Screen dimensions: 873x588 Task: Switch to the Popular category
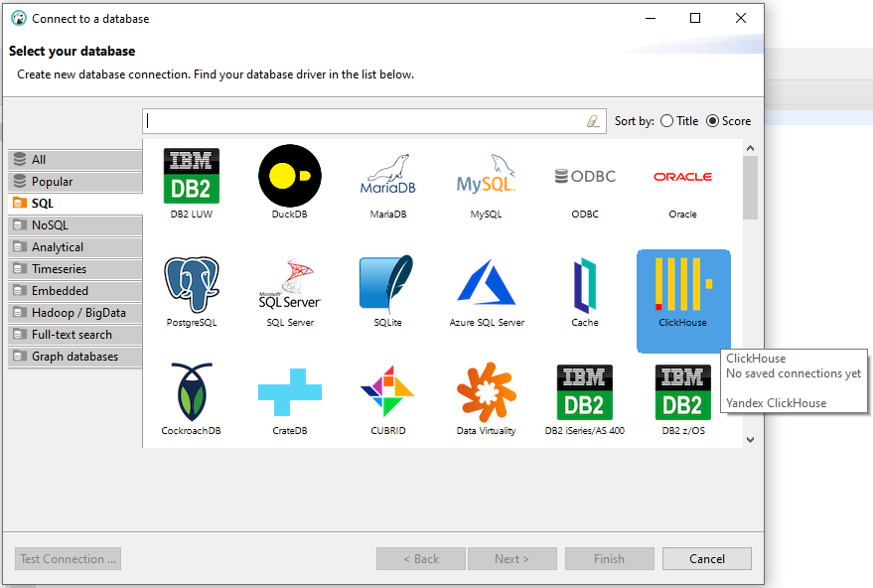(x=75, y=182)
